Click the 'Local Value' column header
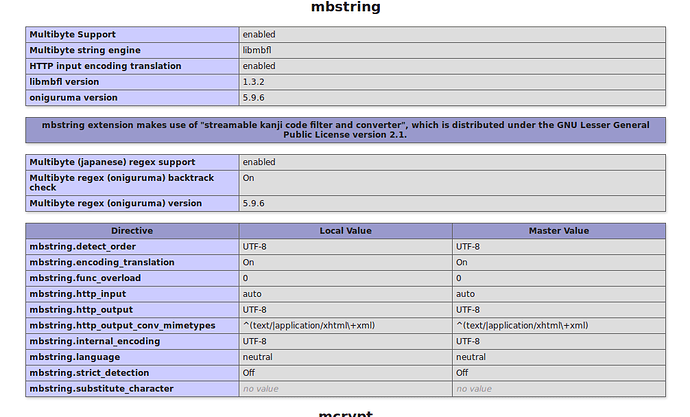 [x=346, y=230]
